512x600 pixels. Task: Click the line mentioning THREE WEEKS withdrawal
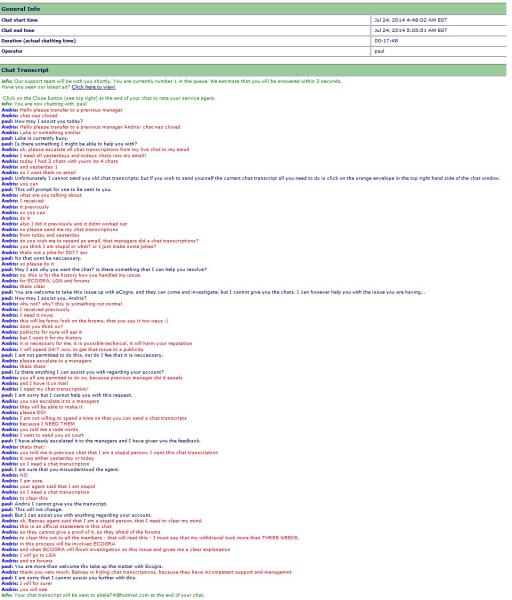[150, 538]
